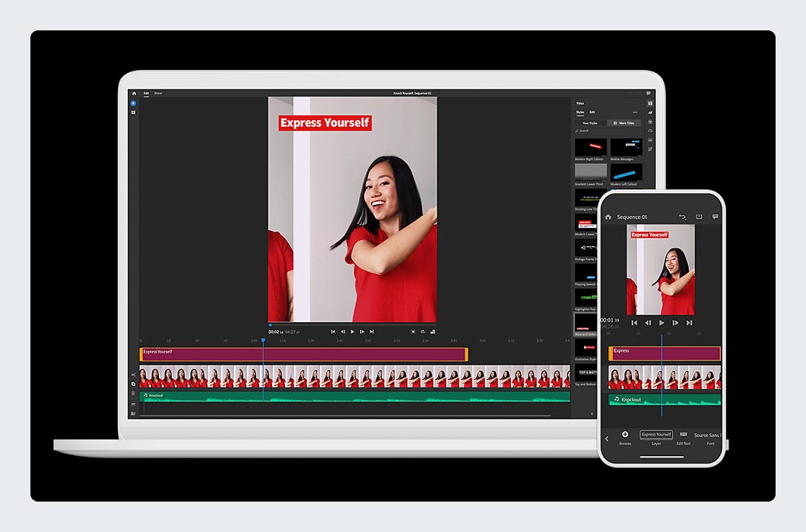This screenshot has width=806, height=532.
Task: Tap the back chevron in phone toolbar
Action: point(607,439)
